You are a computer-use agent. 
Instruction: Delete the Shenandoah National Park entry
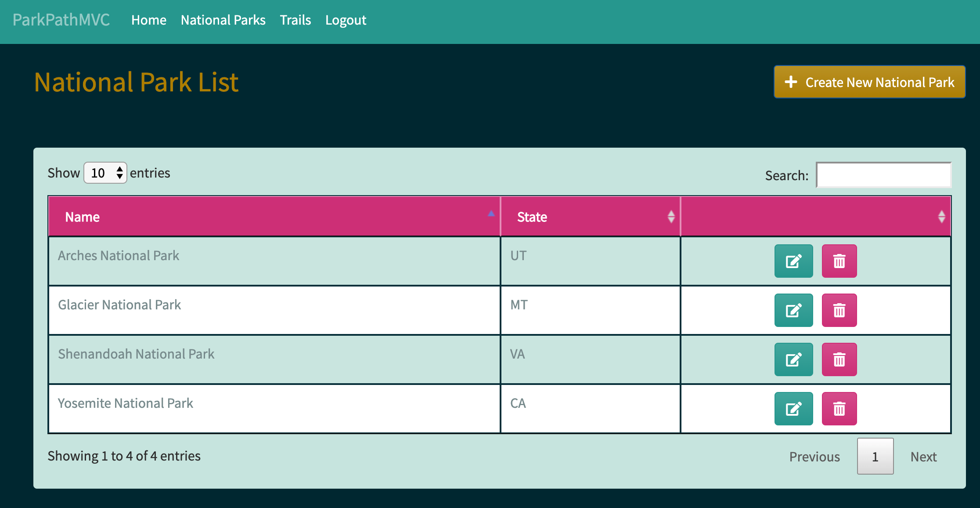(839, 359)
